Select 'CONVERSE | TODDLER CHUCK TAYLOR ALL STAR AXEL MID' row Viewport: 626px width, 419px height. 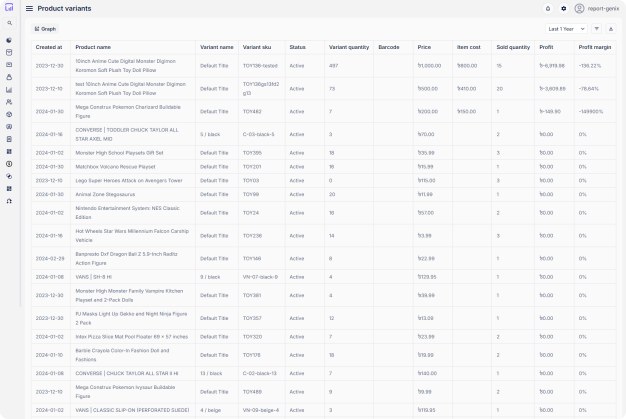[324, 134]
